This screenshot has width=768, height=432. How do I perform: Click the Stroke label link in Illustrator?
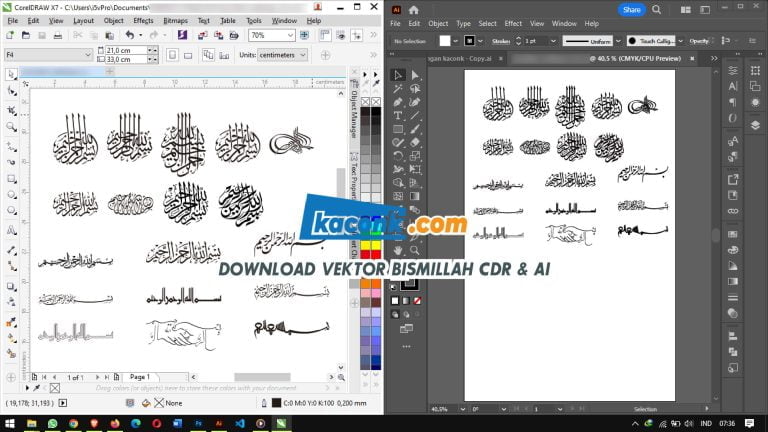click(x=501, y=41)
